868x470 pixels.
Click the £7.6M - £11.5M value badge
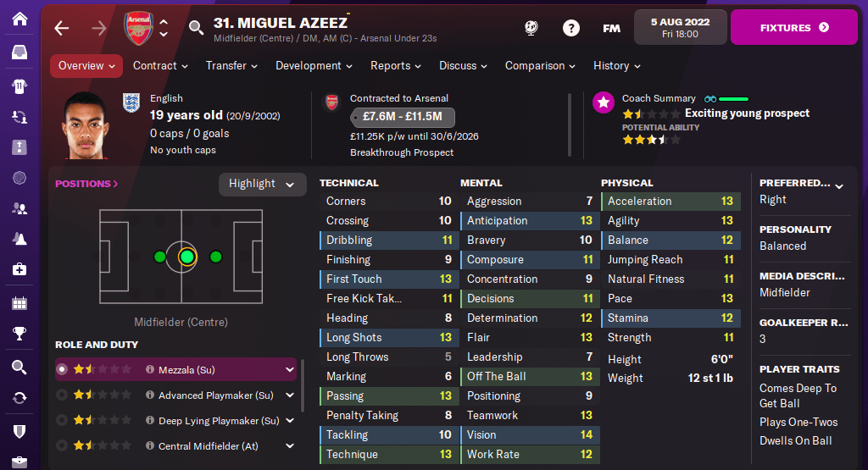pyautogui.click(x=402, y=117)
